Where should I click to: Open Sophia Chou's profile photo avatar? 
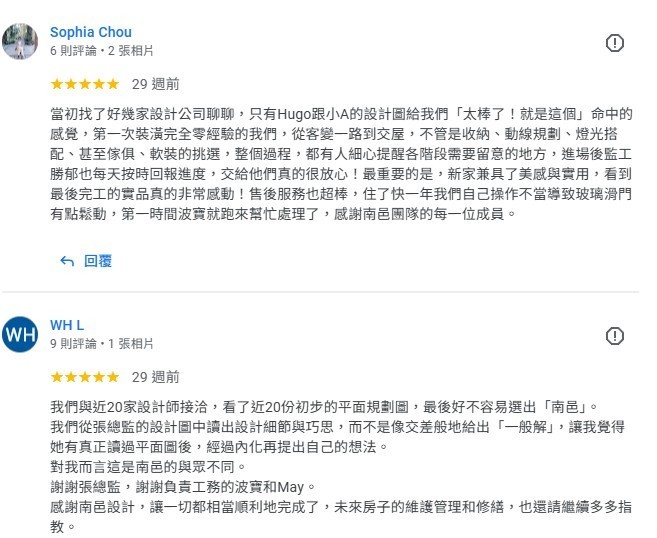click(20, 41)
